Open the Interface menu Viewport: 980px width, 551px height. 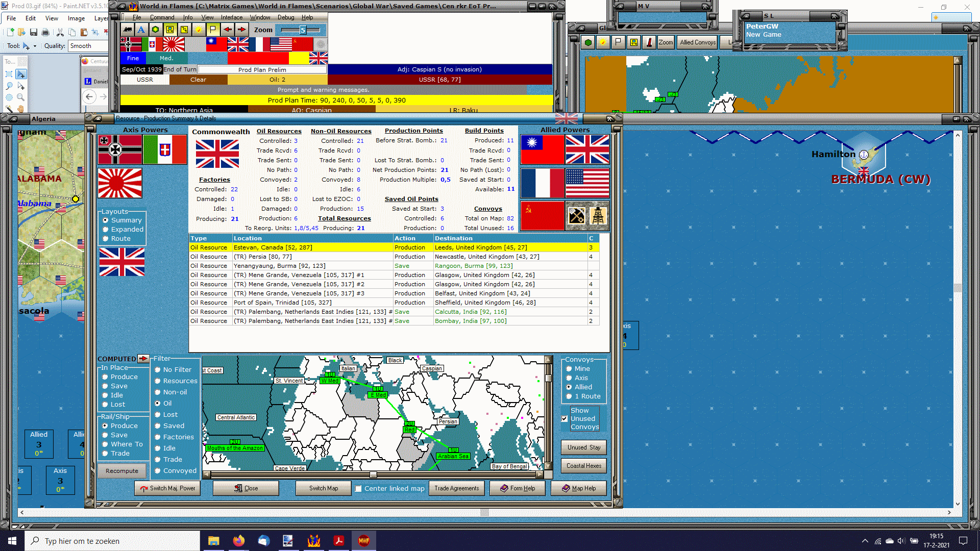[x=231, y=17]
